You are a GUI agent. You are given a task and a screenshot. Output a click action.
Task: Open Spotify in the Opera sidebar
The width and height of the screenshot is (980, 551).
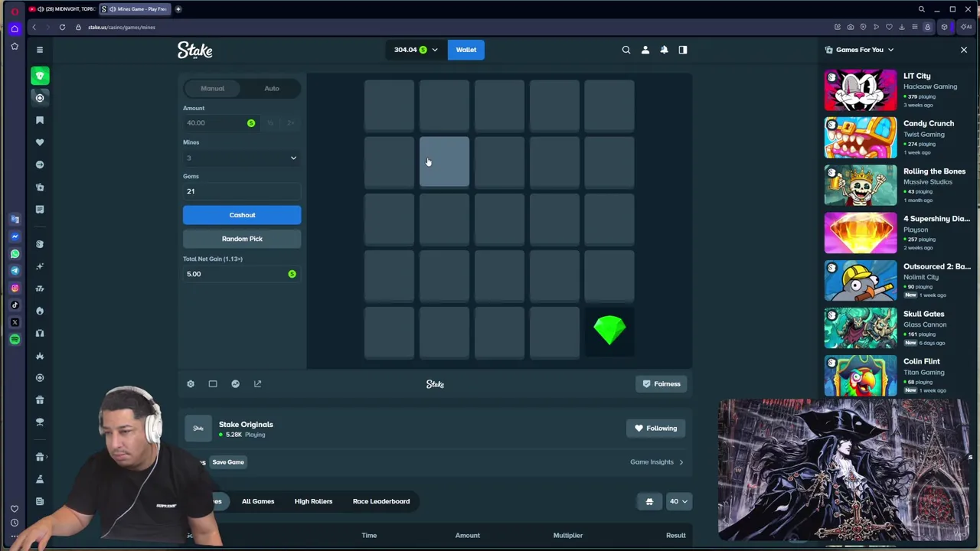15,339
